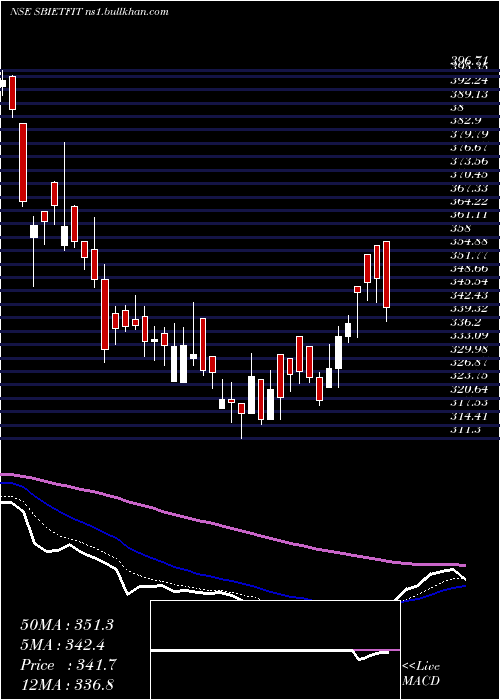Select the 336.2 price level label
Viewport: 500px width, 700px height.
pos(465,321)
